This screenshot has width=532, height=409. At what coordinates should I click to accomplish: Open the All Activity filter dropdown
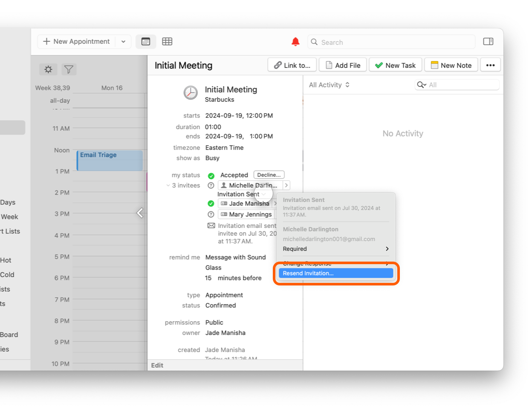(329, 85)
